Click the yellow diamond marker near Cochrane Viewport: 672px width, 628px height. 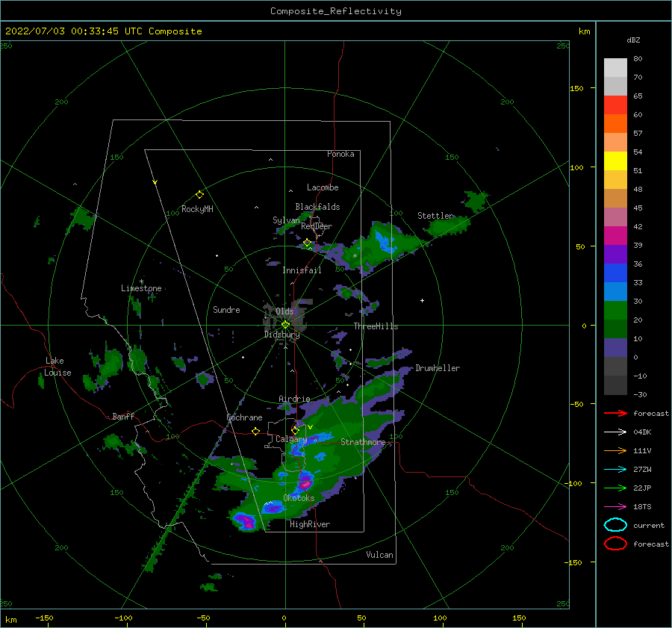tap(255, 432)
